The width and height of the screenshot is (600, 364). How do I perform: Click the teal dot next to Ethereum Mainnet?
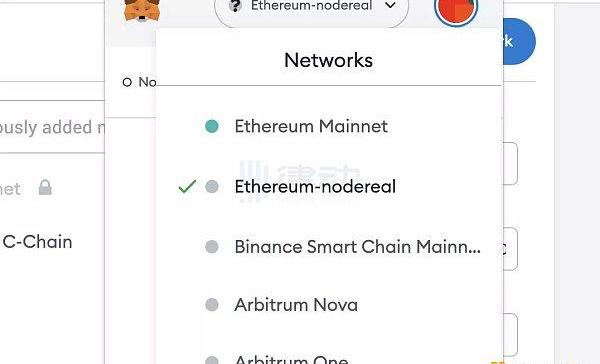click(212, 126)
